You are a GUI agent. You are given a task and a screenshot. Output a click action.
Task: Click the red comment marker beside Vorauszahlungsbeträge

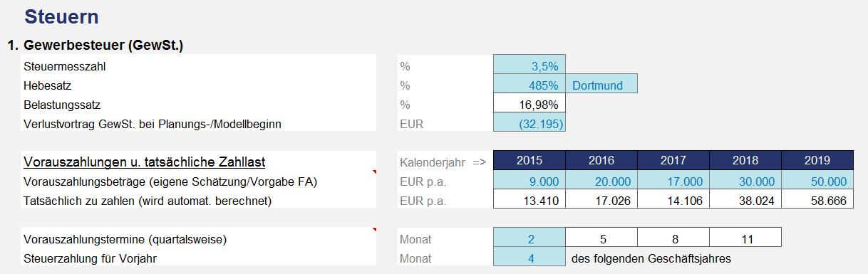pyautogui.click(x=373, y=173)
